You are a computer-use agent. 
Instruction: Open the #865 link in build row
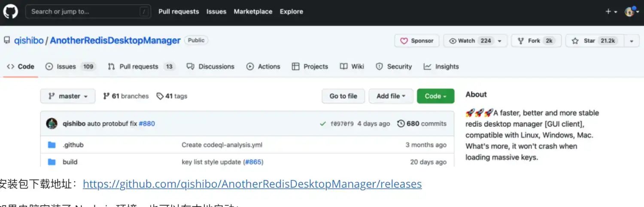click(x=253, y=162)
